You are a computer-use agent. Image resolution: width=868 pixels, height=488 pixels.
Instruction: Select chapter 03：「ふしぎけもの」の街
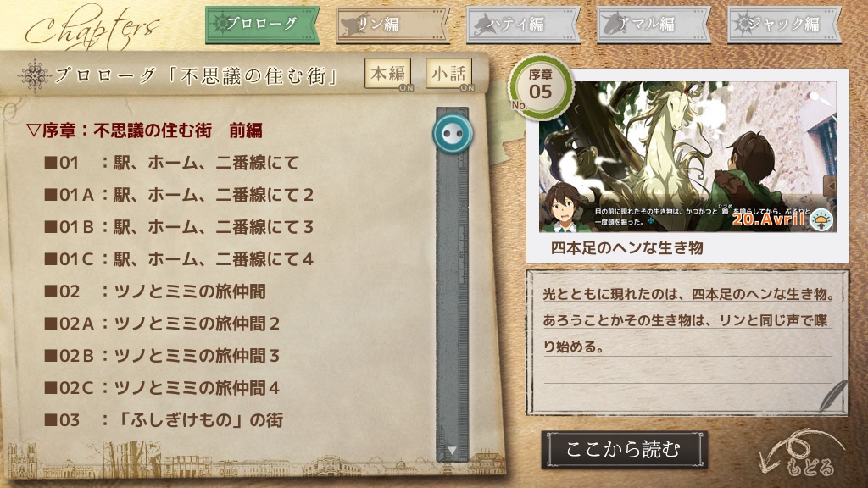[164, 419]
